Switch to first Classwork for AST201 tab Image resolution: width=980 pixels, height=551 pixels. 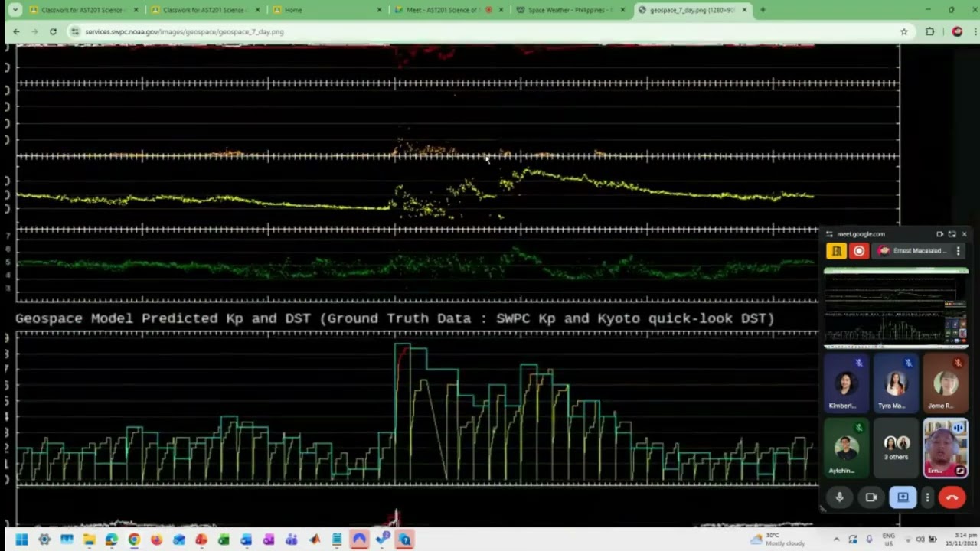tap(83, 10)
